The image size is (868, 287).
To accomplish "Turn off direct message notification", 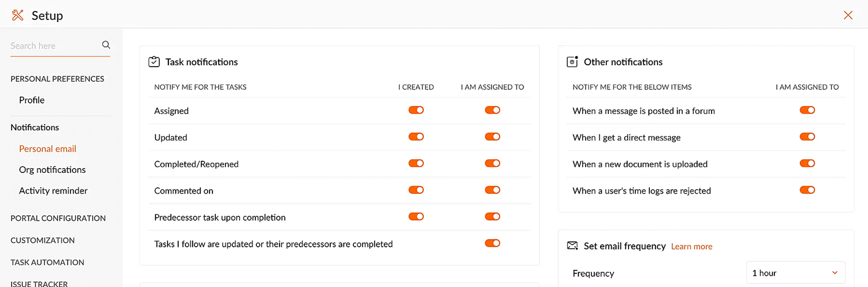I will click(807, 137).
